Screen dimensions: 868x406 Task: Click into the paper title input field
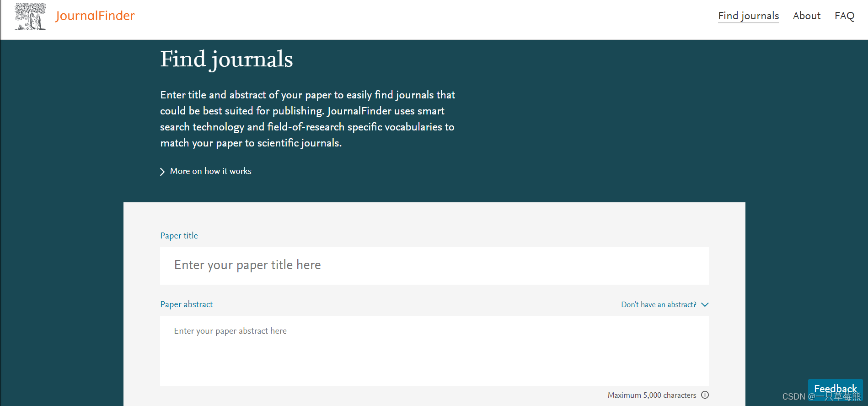click(434, 266)
